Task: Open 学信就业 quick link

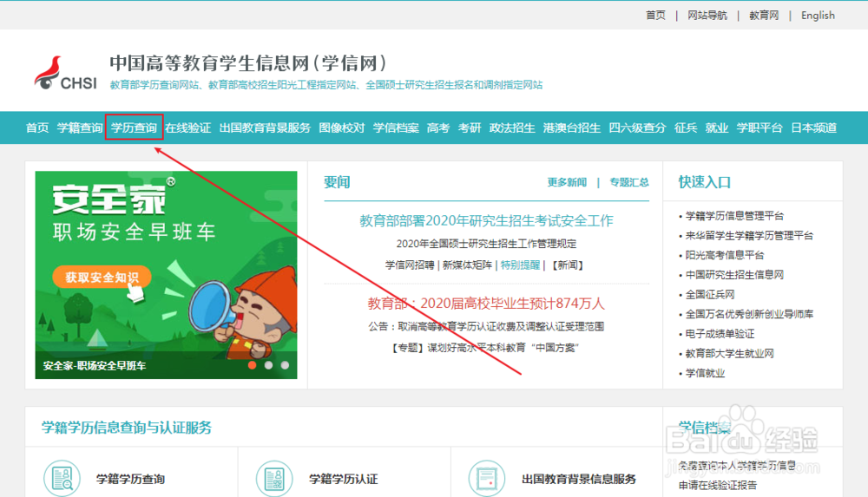Action: pyautogui.click(x=705, y=373)
